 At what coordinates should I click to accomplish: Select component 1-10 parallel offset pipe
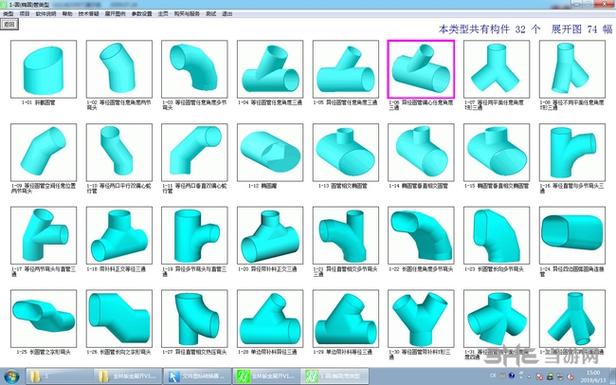119,152
